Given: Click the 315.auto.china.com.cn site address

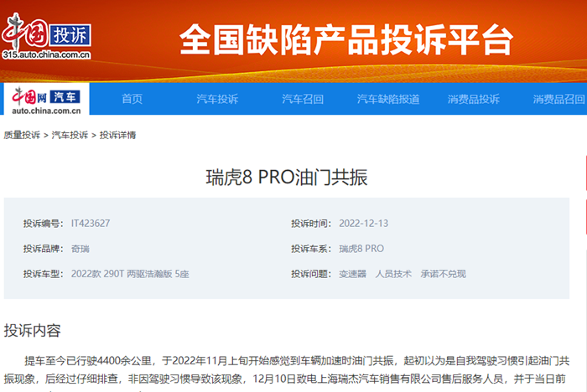Looking at the screenshot, I should (46, 54).
